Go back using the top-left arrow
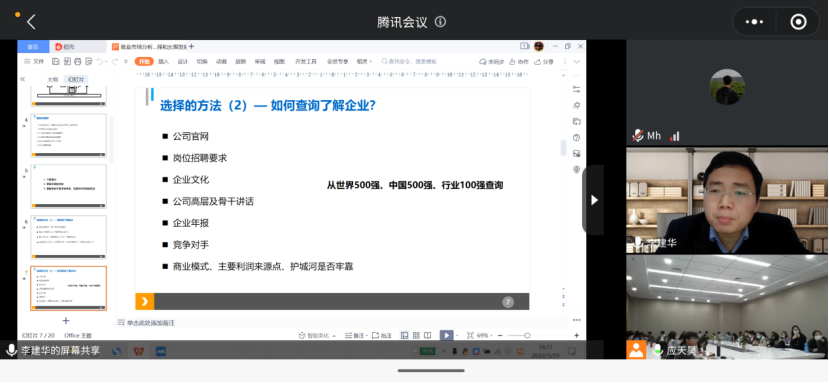The height and width of the screenshot is (383, 829). 31,22
